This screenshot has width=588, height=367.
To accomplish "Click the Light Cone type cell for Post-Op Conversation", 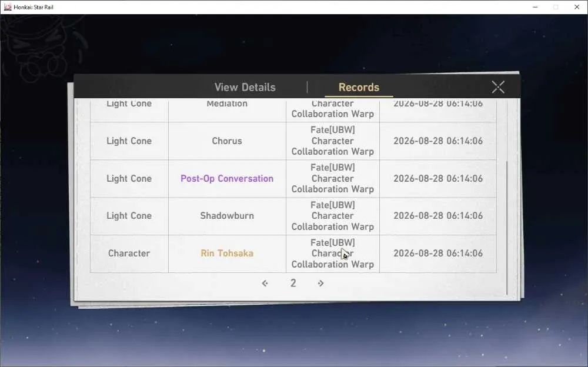I will (129, 179).
